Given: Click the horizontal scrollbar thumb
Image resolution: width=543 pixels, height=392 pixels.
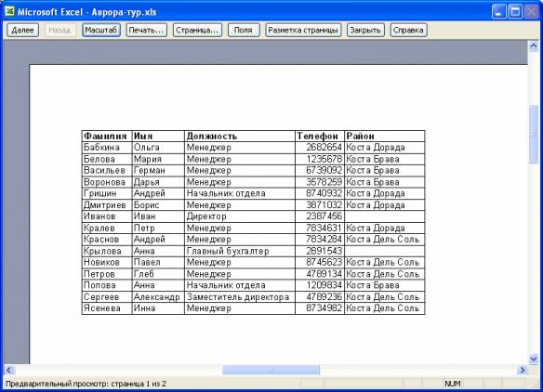Looking at the screenshot, I should 271,370.
